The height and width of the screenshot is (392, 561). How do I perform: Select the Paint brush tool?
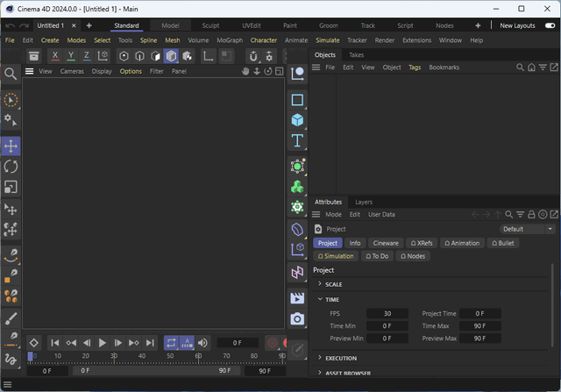(x=11, y=316)
